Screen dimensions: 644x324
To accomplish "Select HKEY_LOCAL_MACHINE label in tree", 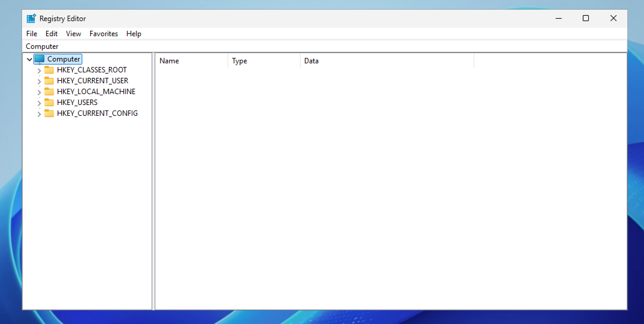I will click(96, 91).
